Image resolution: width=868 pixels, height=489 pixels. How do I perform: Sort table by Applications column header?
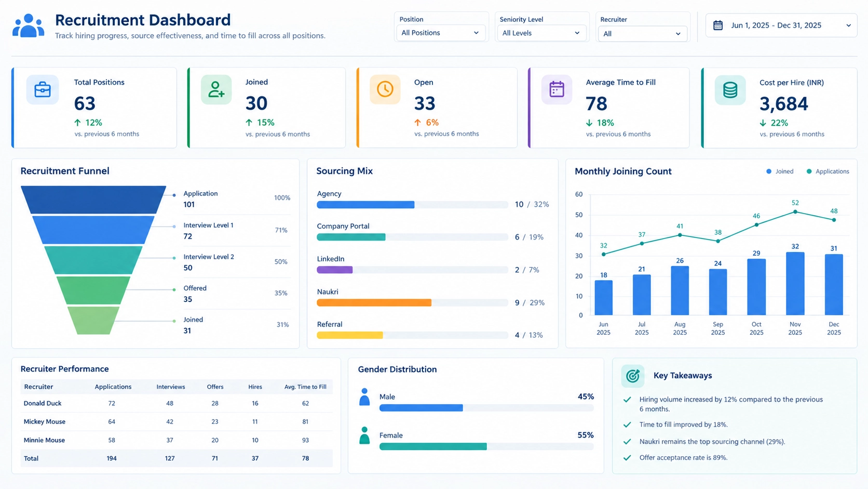(x=113, y=387)
